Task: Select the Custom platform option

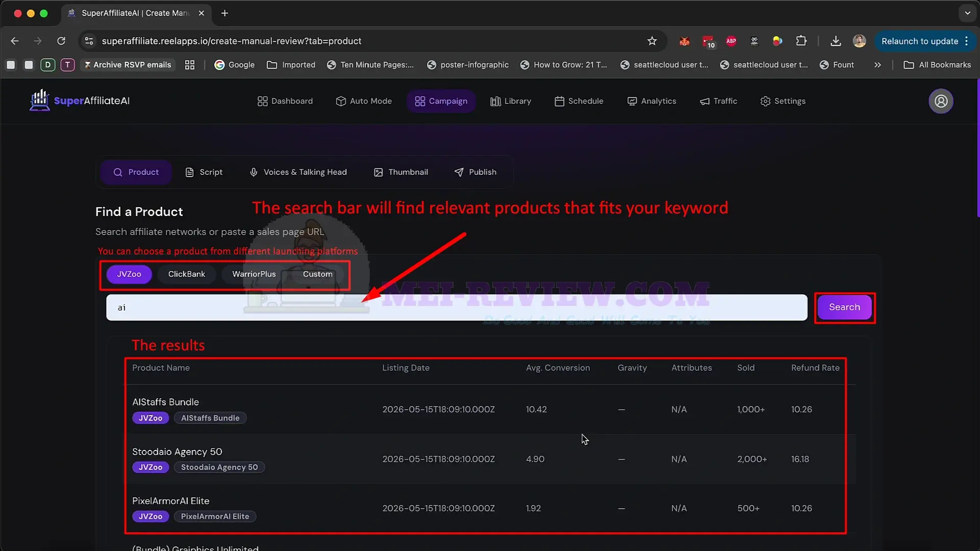Action: click(x=318, y=274)
